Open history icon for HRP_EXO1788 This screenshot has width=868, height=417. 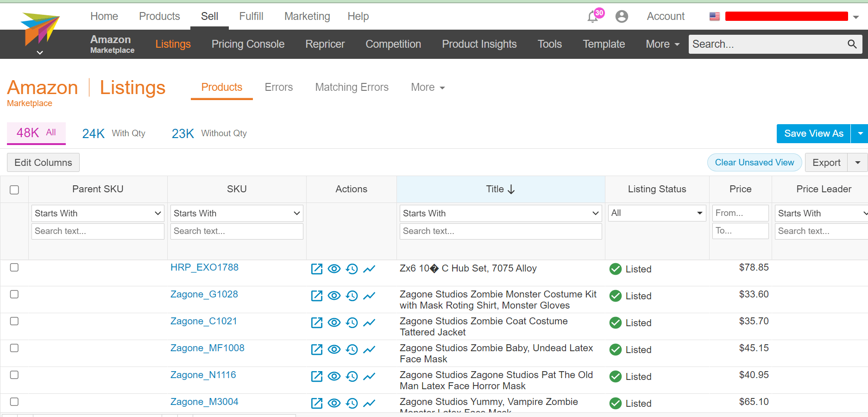(x=352, y=269)
